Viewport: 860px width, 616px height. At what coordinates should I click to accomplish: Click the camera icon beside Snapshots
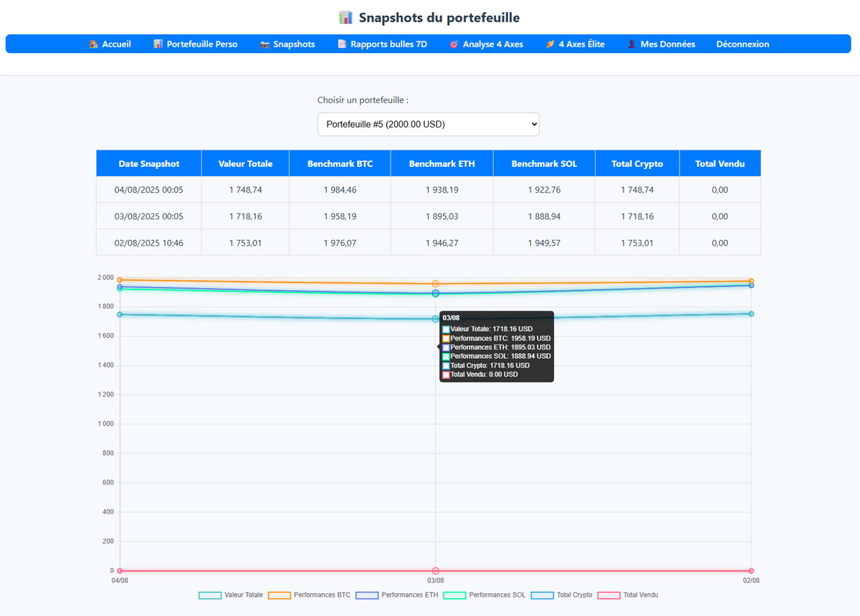point(264,44)
